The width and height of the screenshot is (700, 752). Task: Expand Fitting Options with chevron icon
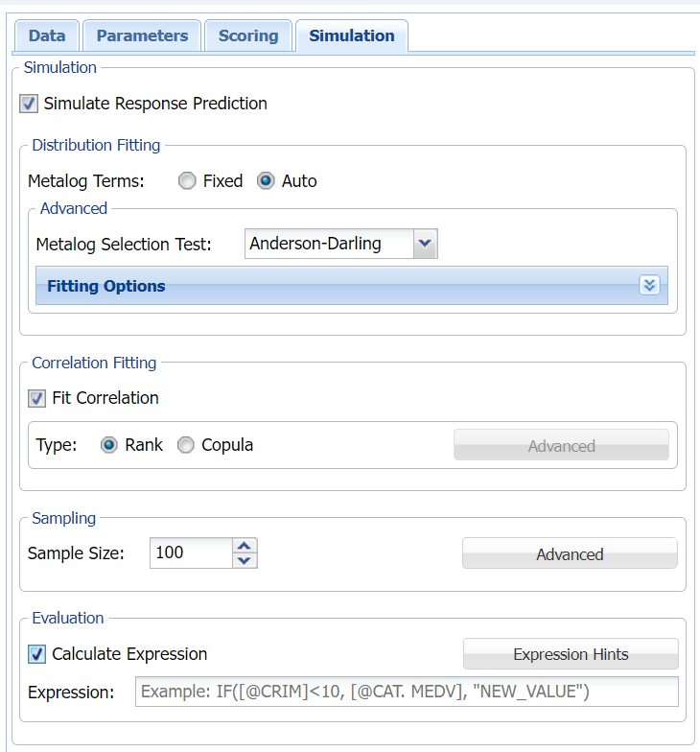pos(650,286)
